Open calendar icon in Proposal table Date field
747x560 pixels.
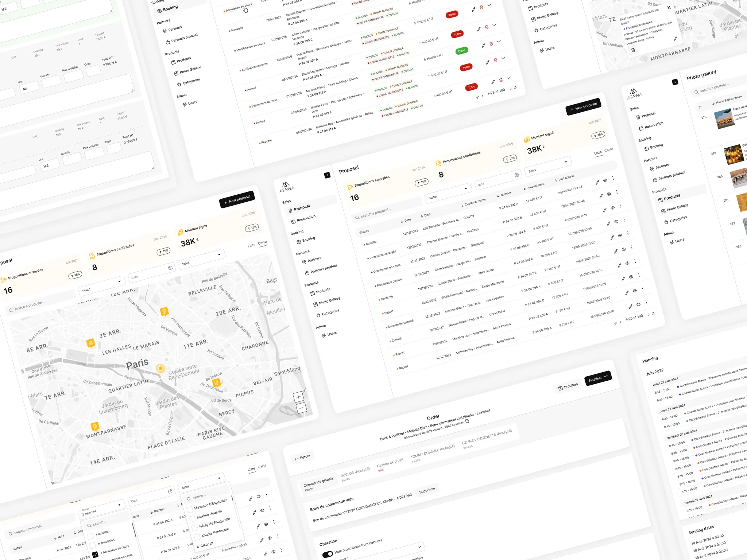pos(516,175)
